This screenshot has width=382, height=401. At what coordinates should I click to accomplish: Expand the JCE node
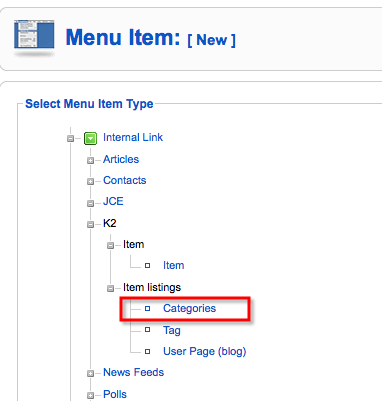(x=90, y=203)
